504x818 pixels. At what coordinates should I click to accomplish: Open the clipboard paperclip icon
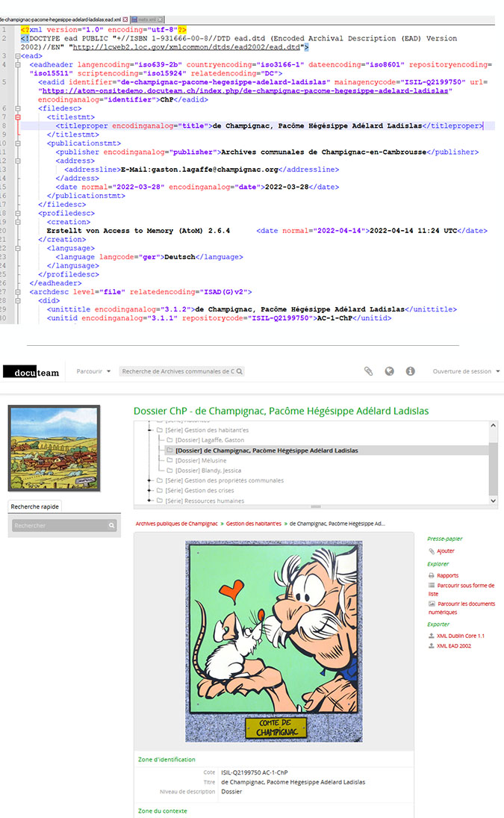369,371
